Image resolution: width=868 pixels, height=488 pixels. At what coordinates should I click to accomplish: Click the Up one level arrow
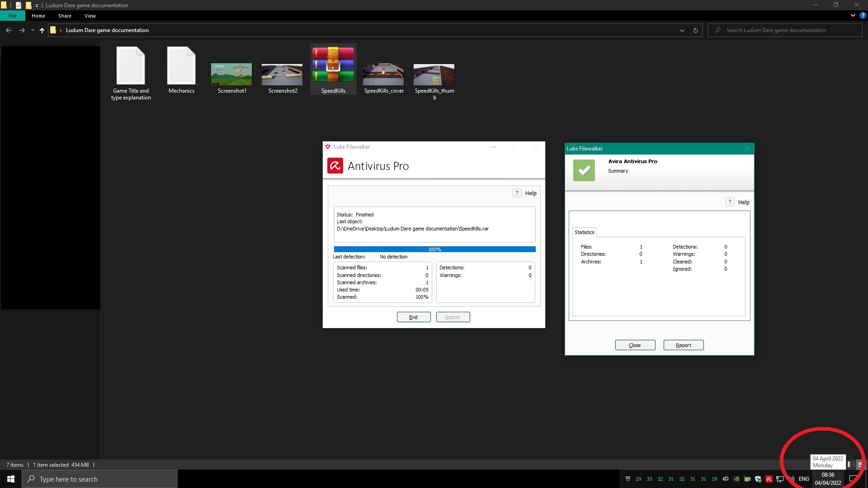point(42,30)
